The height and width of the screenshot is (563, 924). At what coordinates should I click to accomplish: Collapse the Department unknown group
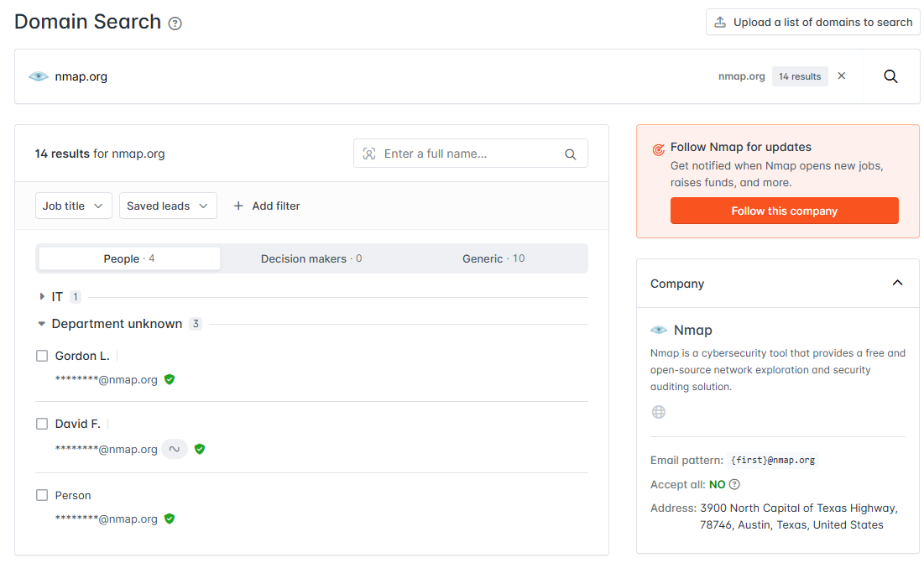coord(41,324)
